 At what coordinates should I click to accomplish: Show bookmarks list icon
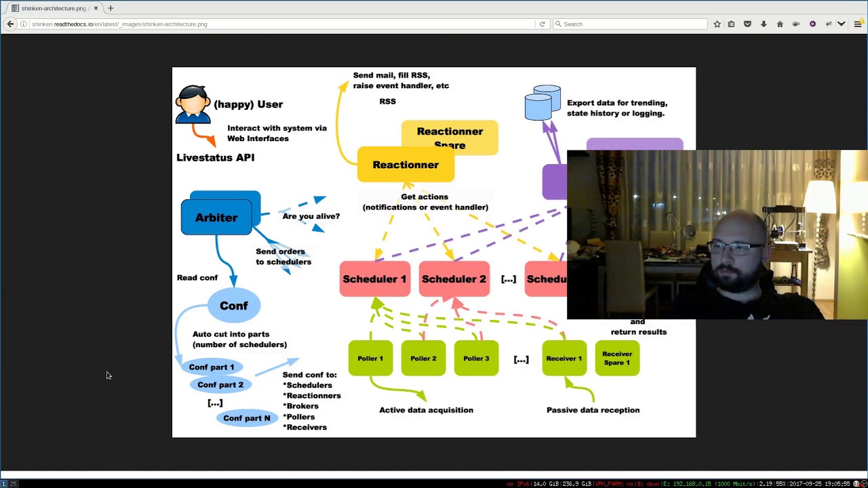click(731, 24)
